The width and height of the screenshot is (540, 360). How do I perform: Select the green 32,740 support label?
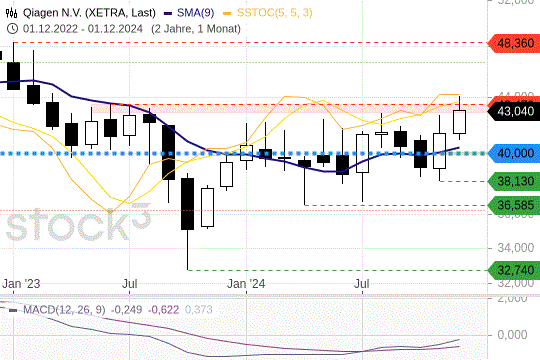514,270
